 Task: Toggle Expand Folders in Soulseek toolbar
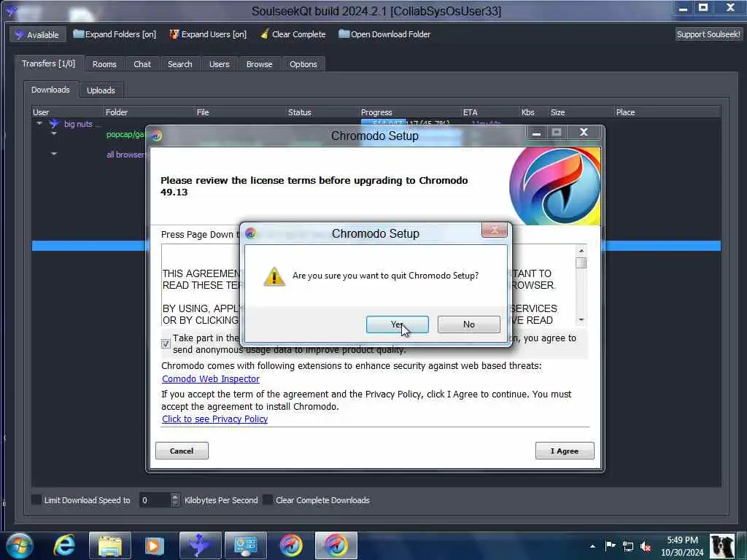(115, 34)
